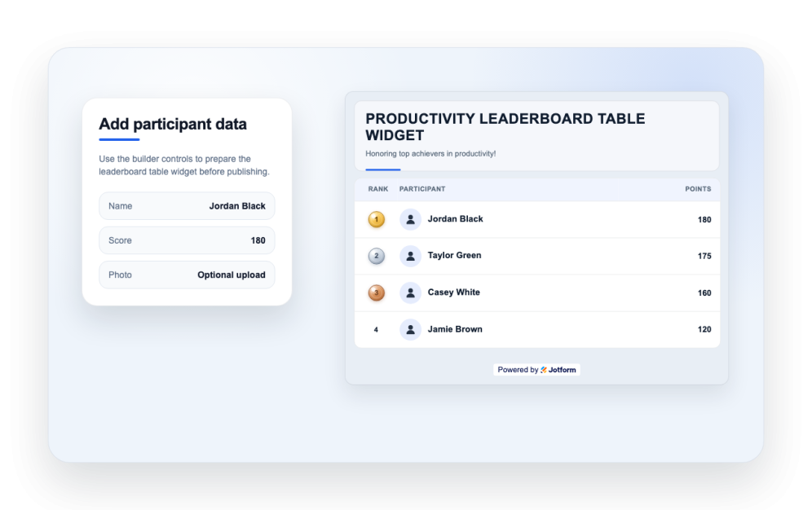Click the POINTS column header
This screenshot has width=812, height=510.
[x=698, y=189]
